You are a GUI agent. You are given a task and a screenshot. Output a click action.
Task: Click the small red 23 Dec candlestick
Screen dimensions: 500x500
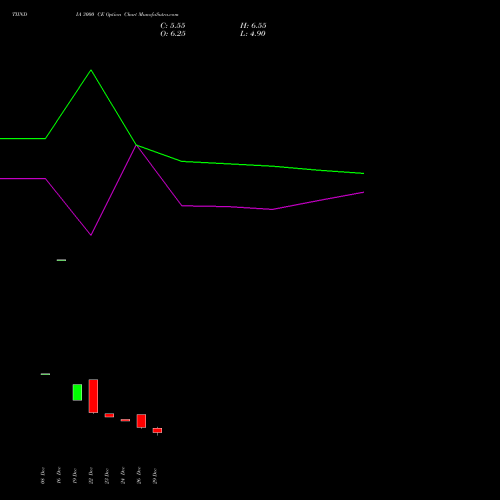(109, 415)
